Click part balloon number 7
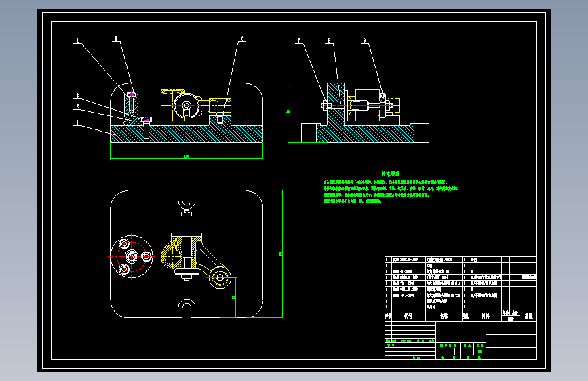Screen dimensions: 588x381 click(299, 41)
